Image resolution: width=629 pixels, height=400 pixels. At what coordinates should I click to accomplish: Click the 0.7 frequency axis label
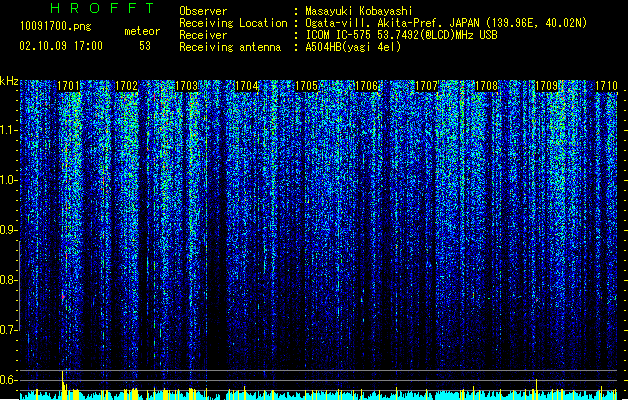click(x=8, y=330)
